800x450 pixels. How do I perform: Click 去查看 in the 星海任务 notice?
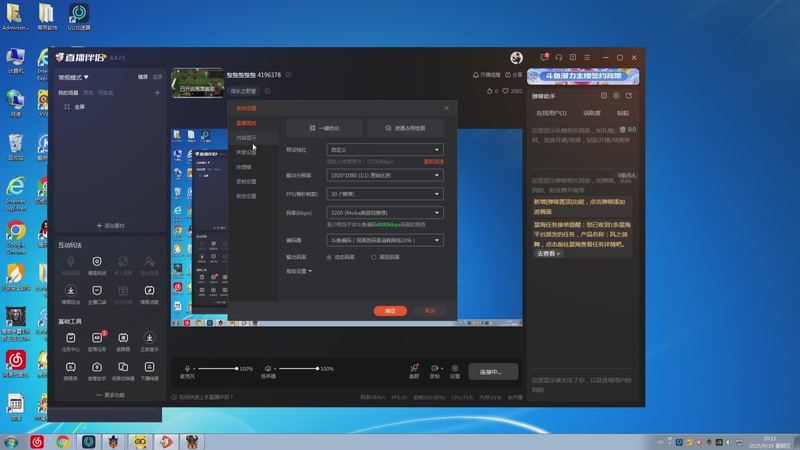point(548,254)
